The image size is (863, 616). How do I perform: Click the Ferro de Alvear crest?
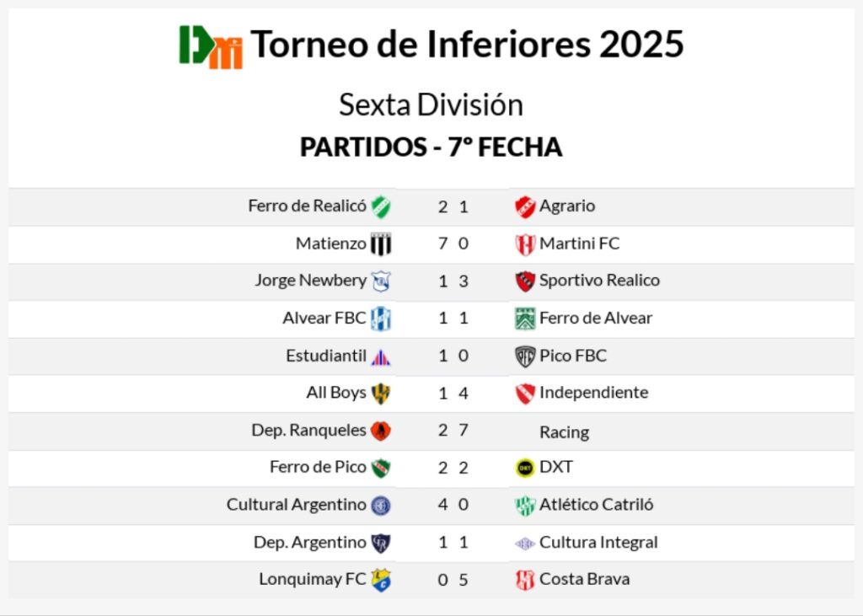tap(525, 319)
